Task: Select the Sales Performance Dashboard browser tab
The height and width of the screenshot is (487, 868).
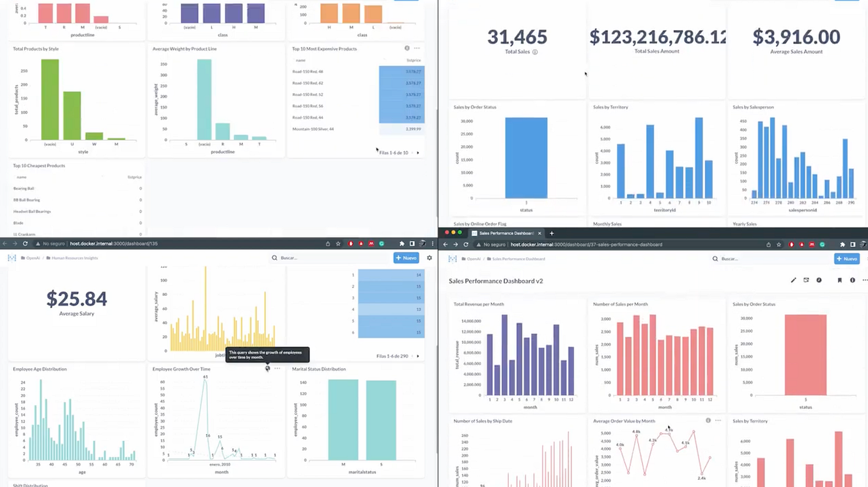Action: point(505,233)
